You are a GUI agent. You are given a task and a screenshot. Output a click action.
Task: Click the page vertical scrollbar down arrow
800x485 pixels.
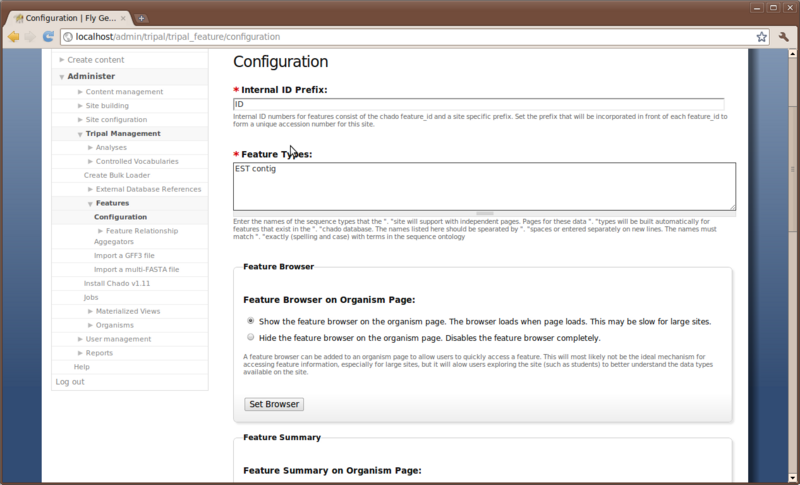[x=792, y=478]
